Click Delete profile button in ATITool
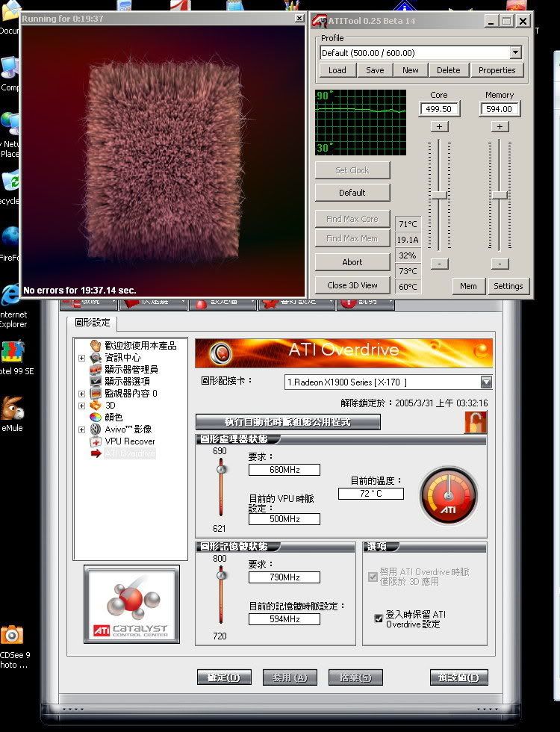The image size is (560, 732). point(449,70)
